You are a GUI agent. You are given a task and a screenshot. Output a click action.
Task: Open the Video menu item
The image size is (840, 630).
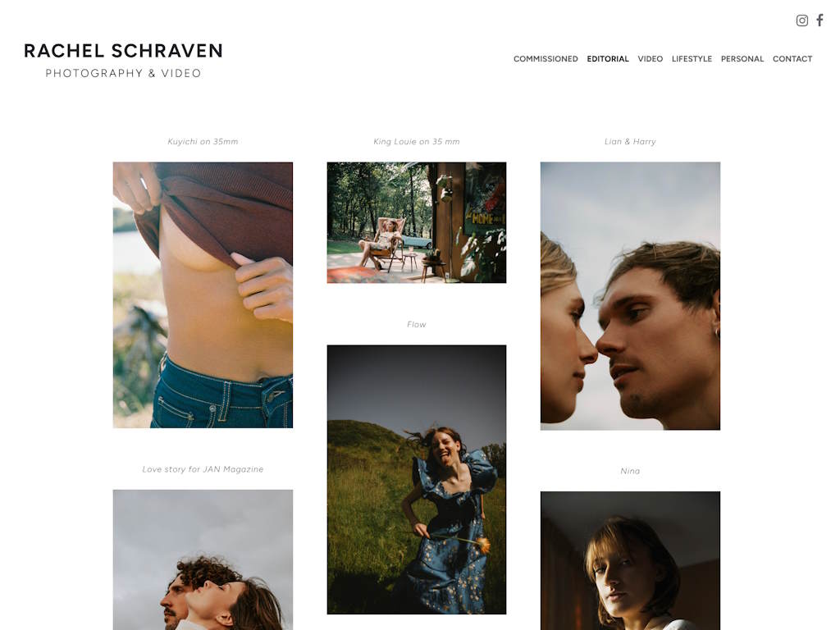pos(650,59)
